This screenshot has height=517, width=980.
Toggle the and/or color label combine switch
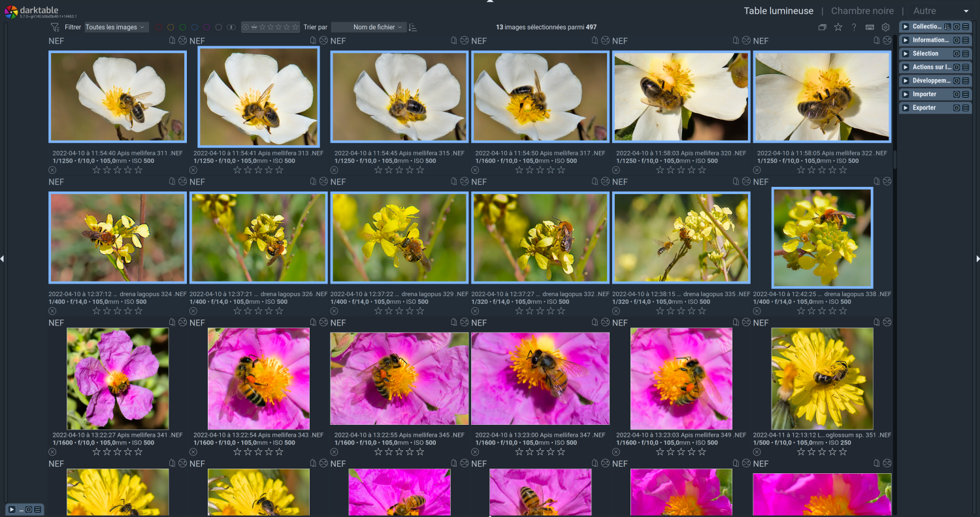pyautogui.click(x=231, y=27)
